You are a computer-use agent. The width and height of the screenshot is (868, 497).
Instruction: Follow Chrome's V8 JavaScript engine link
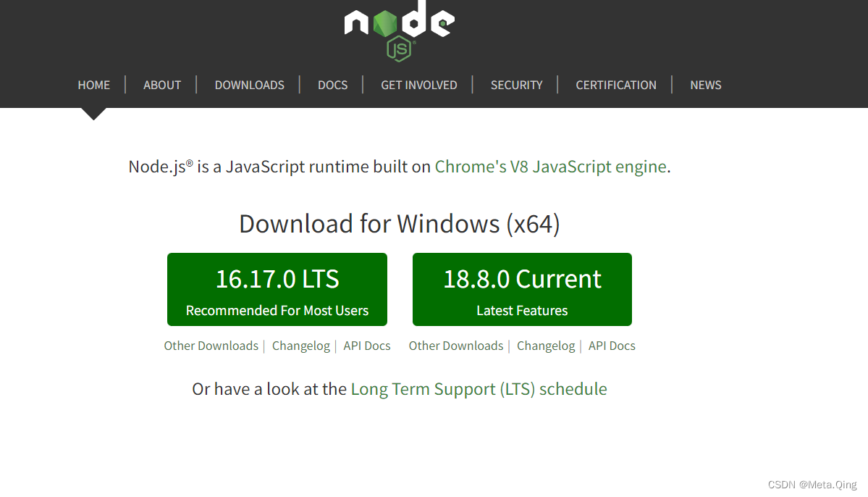coord(550,167)
